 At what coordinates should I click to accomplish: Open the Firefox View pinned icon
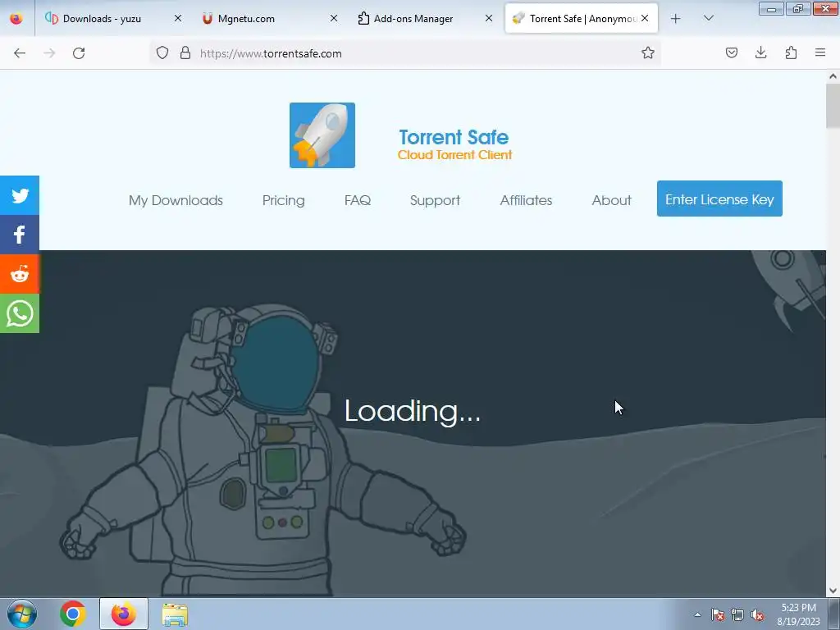(x=16, y=19)
